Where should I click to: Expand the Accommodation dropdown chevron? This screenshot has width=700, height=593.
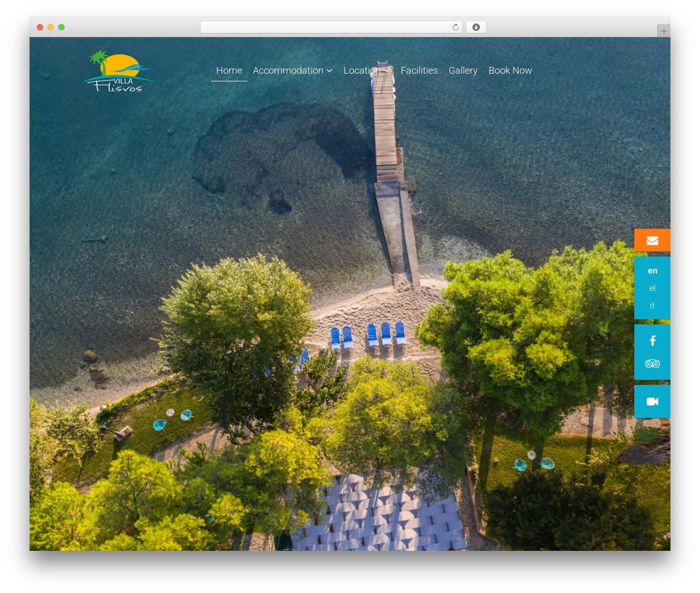point(329,71)
